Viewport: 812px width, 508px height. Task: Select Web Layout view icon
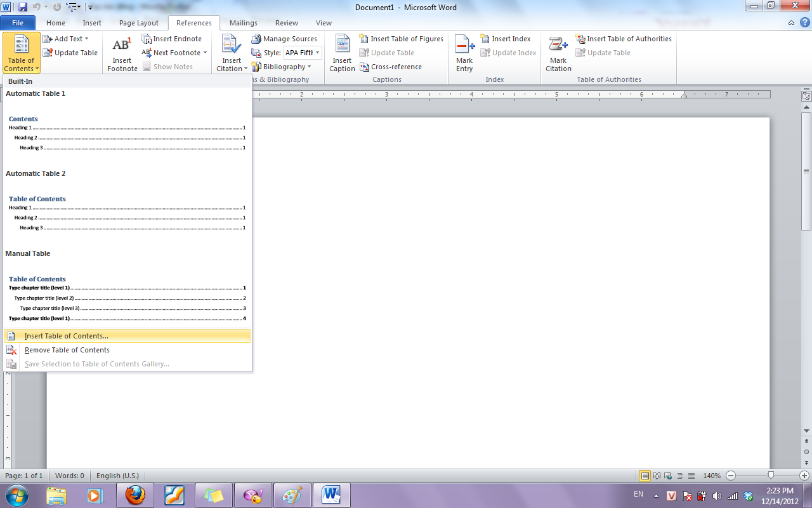pos(669,476)
